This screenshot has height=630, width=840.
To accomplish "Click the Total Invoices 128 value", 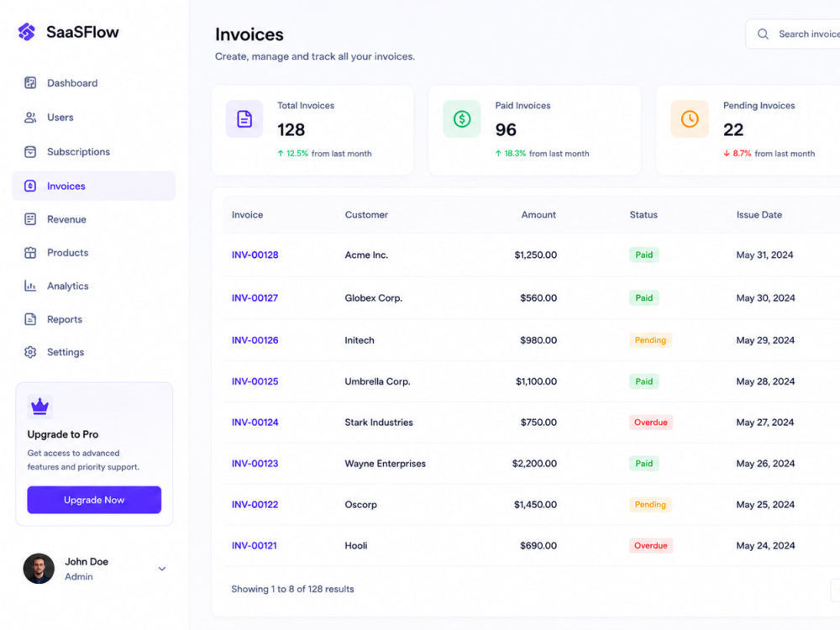I will pos(291,129).
